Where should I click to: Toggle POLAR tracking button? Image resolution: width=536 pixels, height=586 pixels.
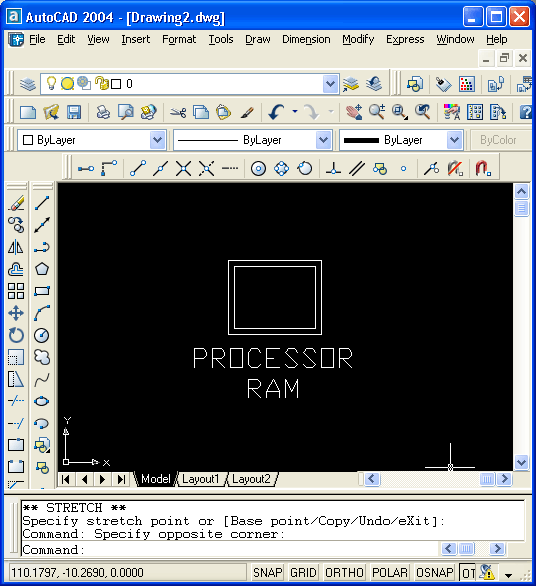point(389,572)
